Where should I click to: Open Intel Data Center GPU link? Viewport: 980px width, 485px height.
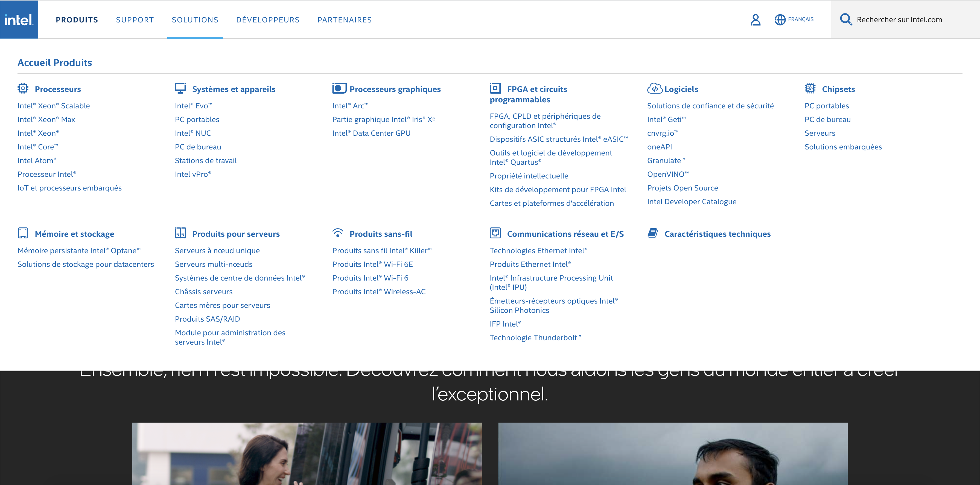tap(371, 133)
